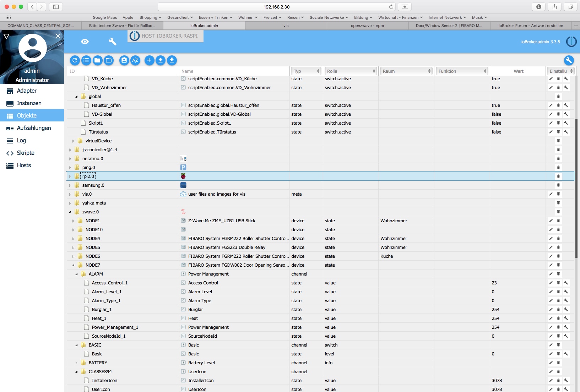580x392 pixels.
Task: Open Log in the sidebar
Action: click(32, 141)
